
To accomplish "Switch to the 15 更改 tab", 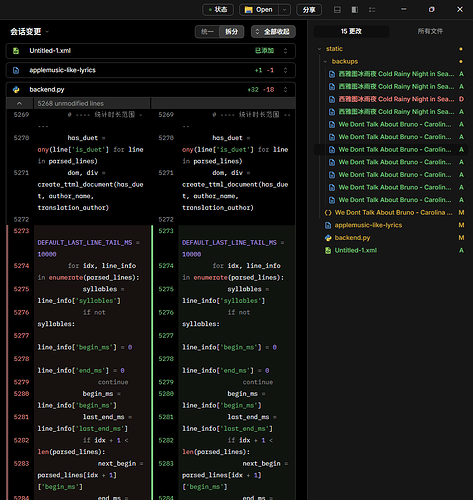I will tap(351, 31).
